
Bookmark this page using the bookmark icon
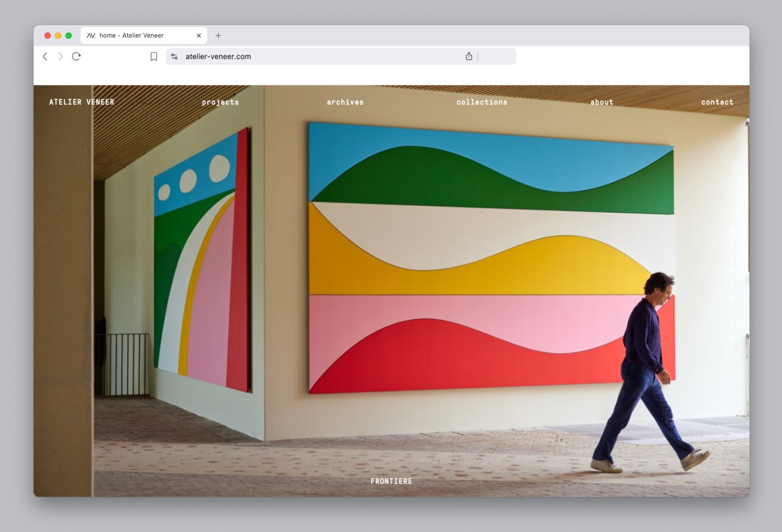click(x=154, y=56)
